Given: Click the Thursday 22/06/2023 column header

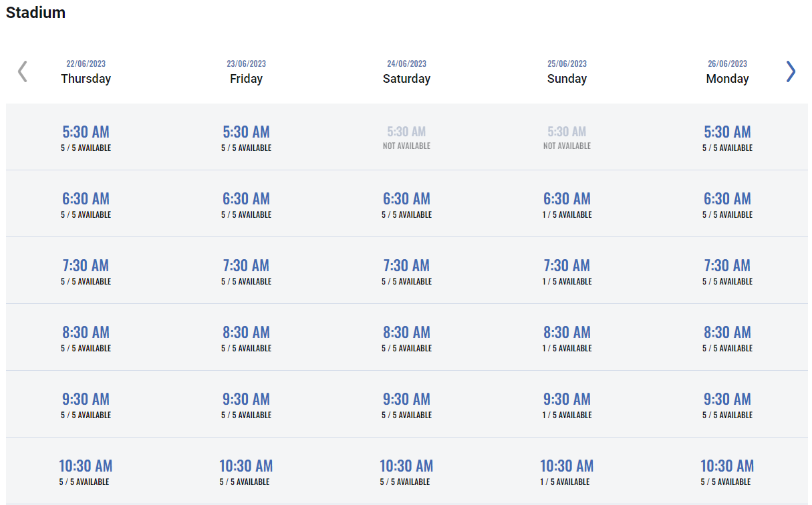Looking at the screenshot, I should coord(86,72).
